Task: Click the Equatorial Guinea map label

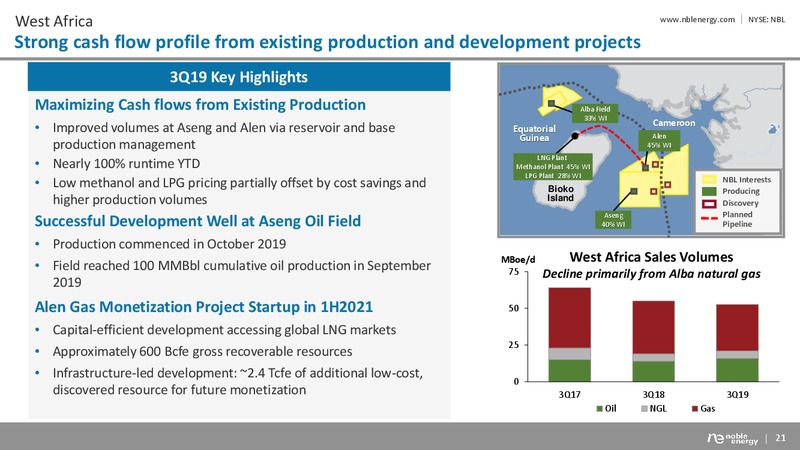Action: (534, 133)
